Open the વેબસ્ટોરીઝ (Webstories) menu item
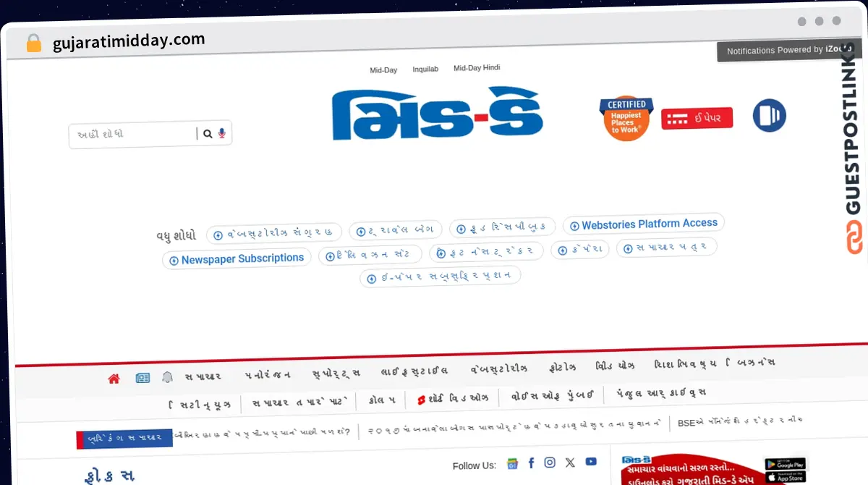 pyautogui.click(x=499, y=369)
